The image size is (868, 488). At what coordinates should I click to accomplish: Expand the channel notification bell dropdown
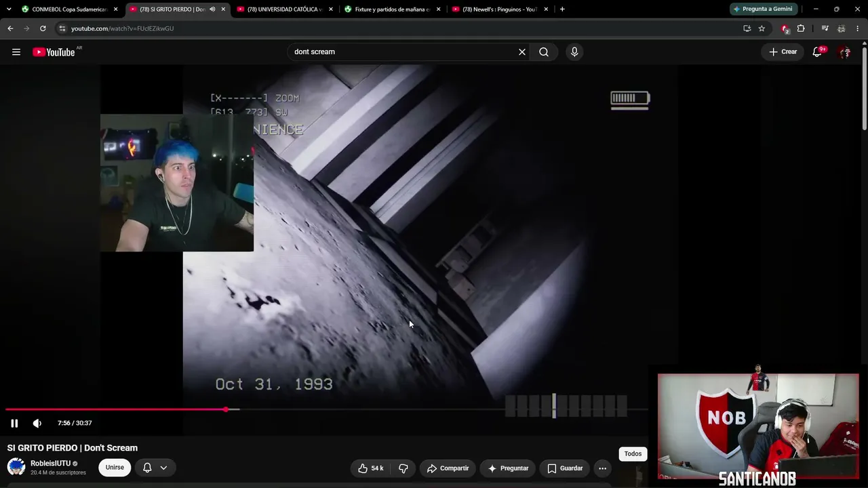[155, 468]
